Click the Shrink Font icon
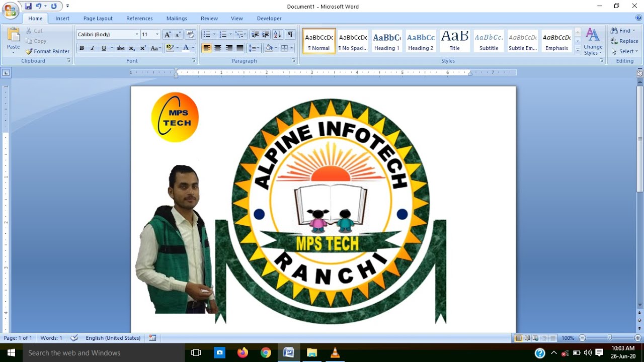644x362 pixels. coord(178,34)
